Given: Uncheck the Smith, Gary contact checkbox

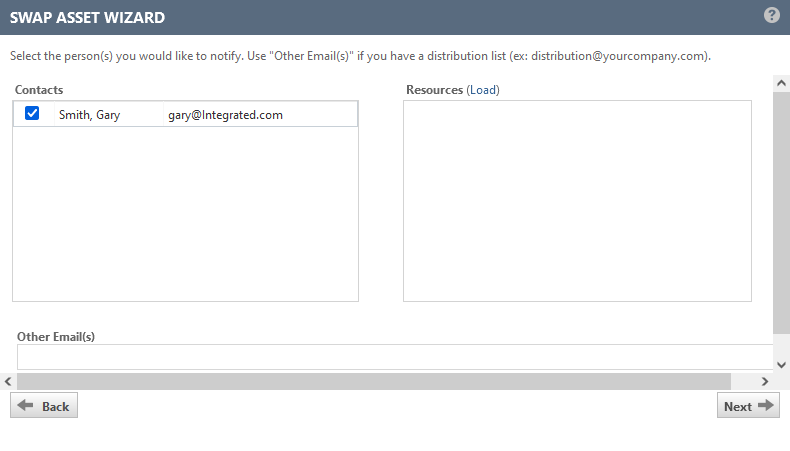Looking at the screenshot, I should (x=32, y=114).
